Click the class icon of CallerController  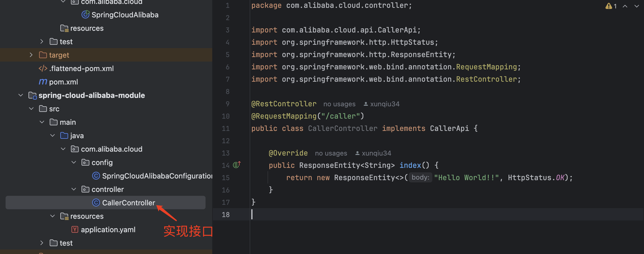coord(96,203)
